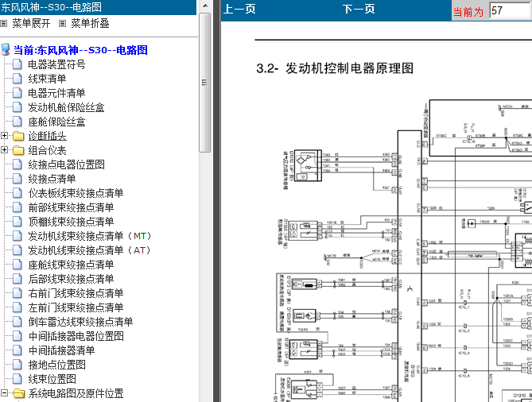
Task: Open 倒车雷达线束绞接点清单 entry
Action: point(80,322)
